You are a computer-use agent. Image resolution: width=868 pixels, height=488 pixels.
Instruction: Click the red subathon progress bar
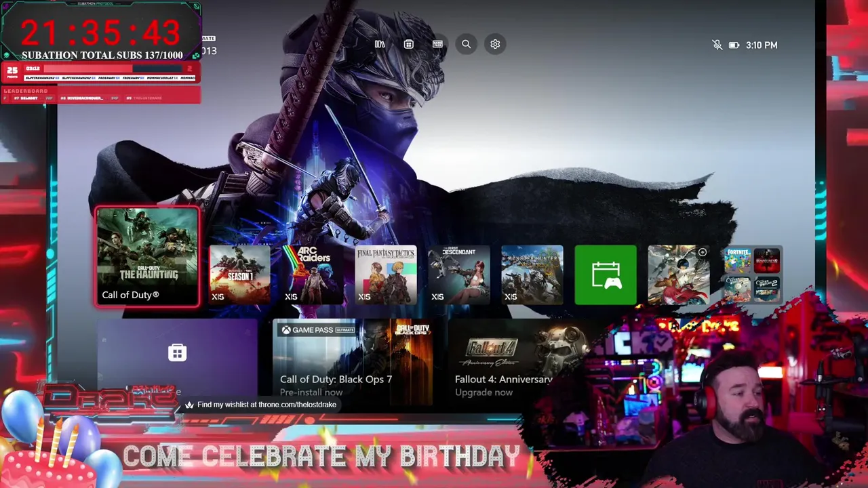tap(113, 68)
